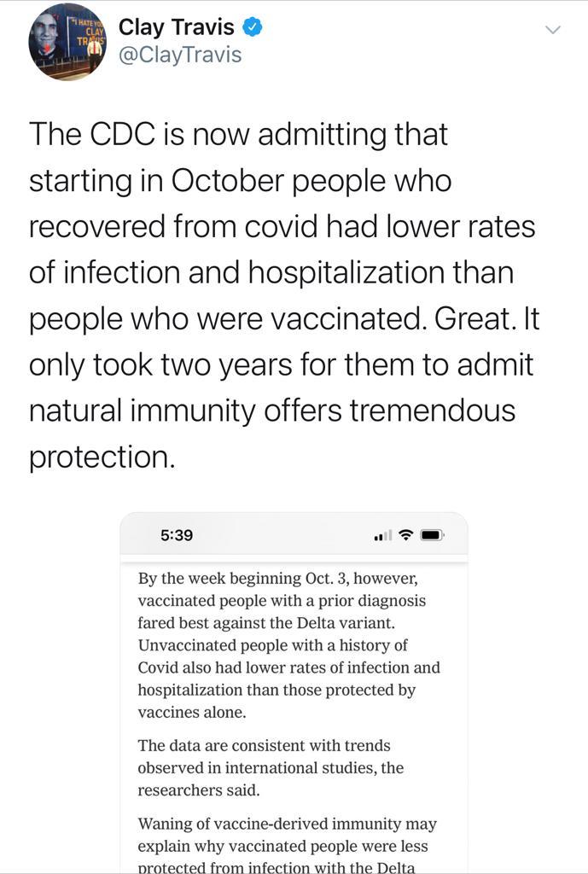The width and height of the screenshot is (588, 874).
Task: Open Clay Travis's profile picture
Action: 67,41
